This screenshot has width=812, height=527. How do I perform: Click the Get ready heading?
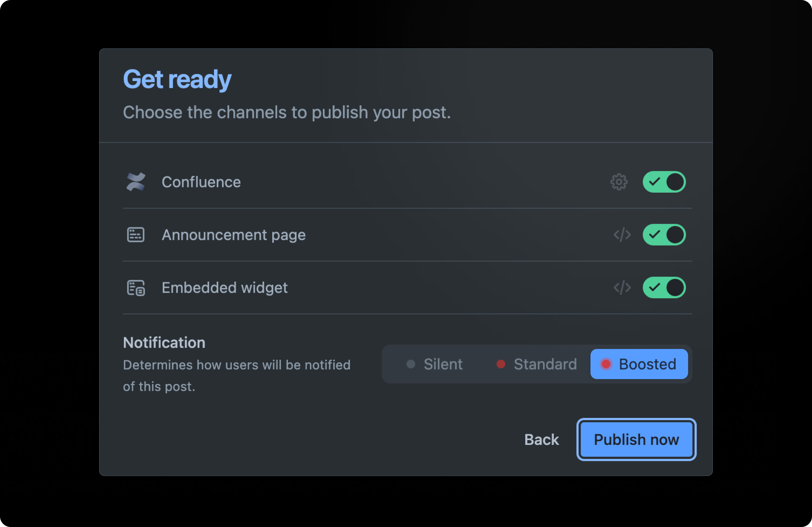pyautogui.click(x=177, y=79)
